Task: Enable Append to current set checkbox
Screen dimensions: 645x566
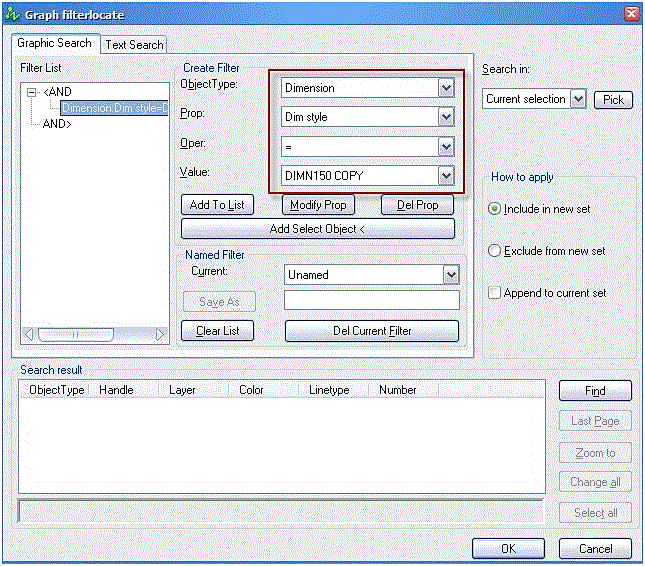Action: pyautogui.click(x=494, y=293)
